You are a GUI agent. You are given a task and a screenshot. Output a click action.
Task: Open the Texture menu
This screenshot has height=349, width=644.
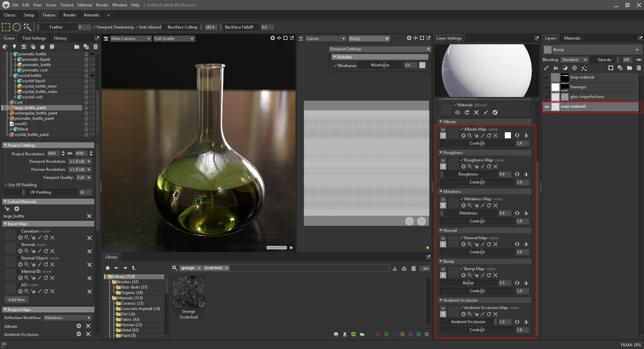(x=67, y=5)
